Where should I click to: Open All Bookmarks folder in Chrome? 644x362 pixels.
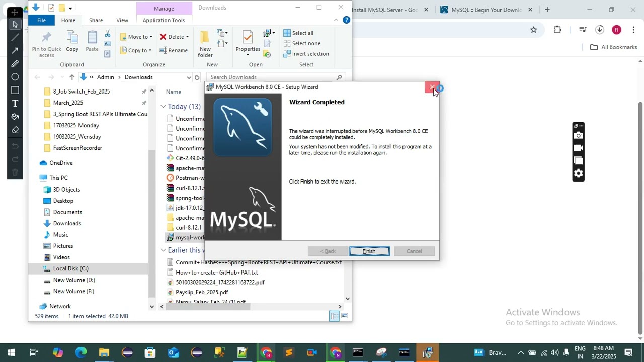[613, 47]
